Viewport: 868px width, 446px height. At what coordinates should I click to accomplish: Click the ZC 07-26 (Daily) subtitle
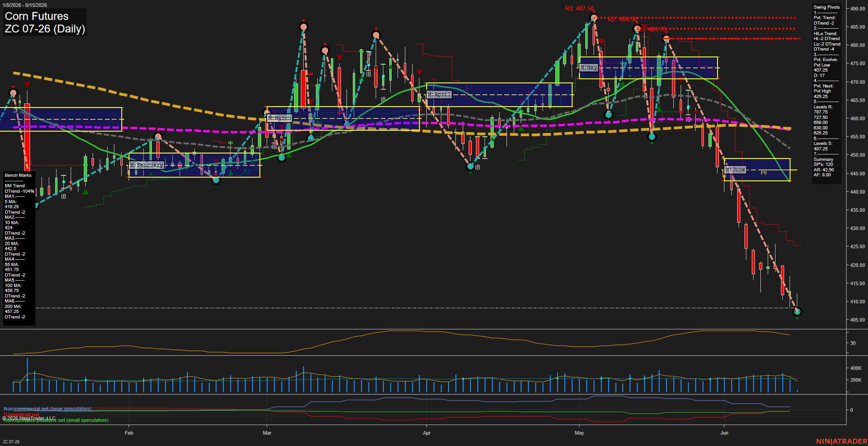(x=45, y=29)
